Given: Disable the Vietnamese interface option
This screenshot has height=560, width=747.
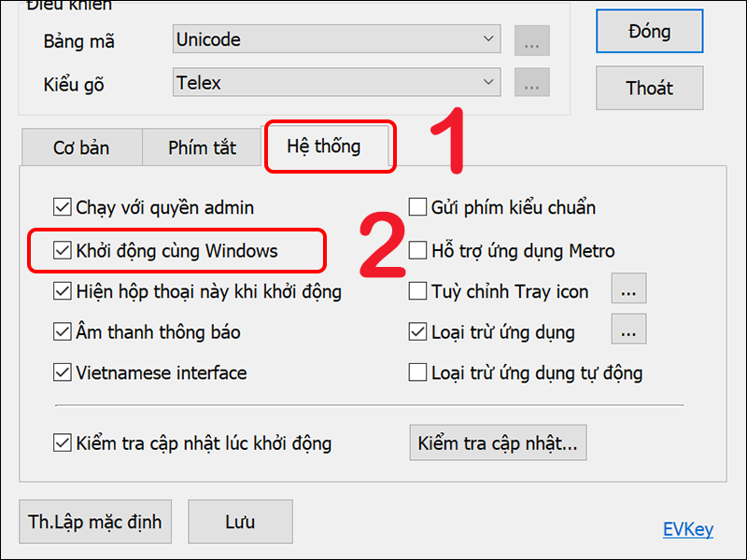Looking at the screenshot, I should 62,372.
